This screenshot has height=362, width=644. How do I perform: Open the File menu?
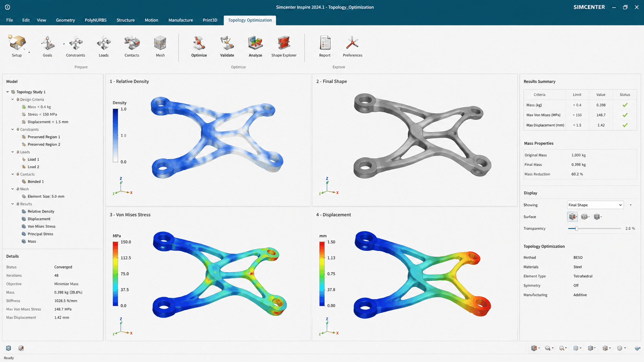(10, 20)
